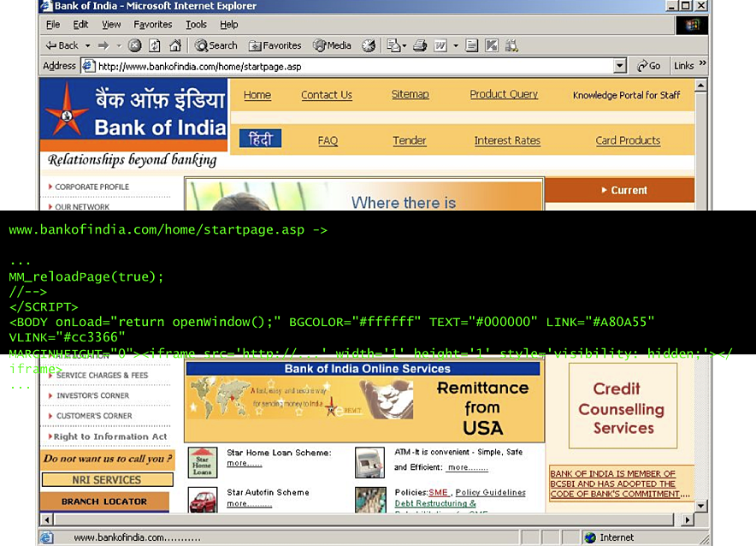
Task: Click the Go button next to the address bar
Action: point(648,66)
